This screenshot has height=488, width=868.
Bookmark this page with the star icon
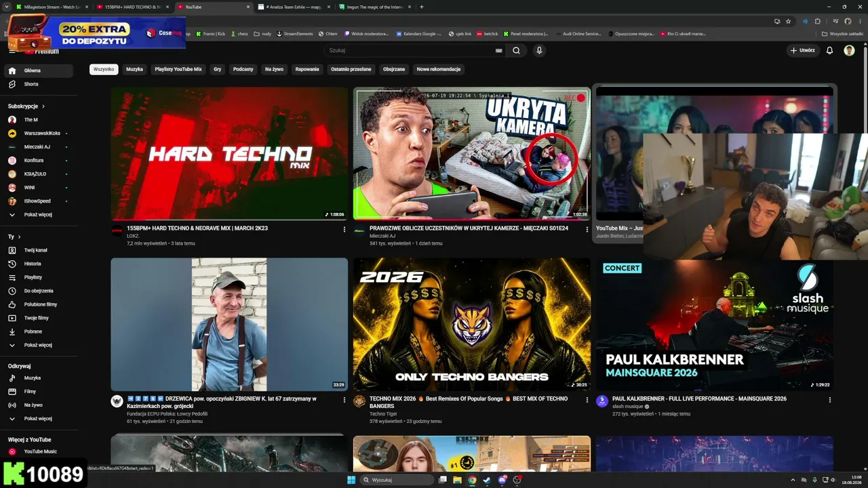pos(788,21)
